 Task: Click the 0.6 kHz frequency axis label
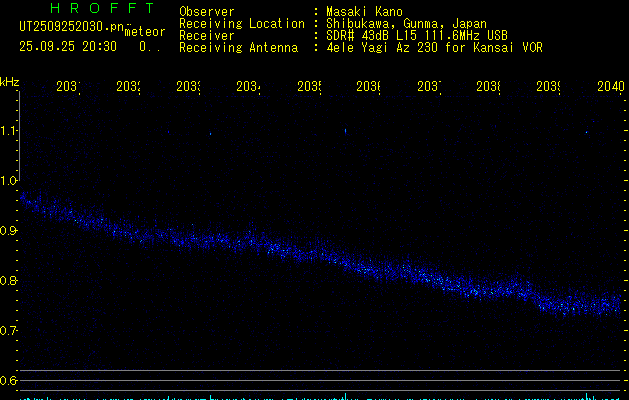click(x=9, y=381)
